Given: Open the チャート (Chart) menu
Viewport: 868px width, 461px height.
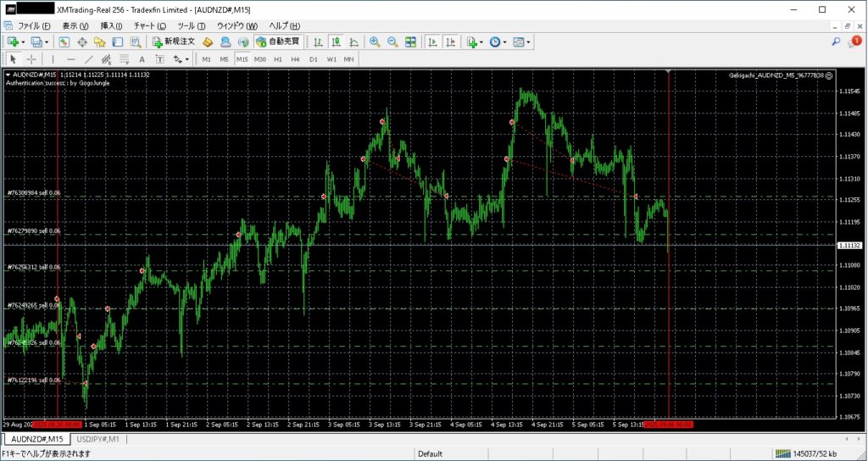Looking at the screenshot, I should (x=150, y=26).
